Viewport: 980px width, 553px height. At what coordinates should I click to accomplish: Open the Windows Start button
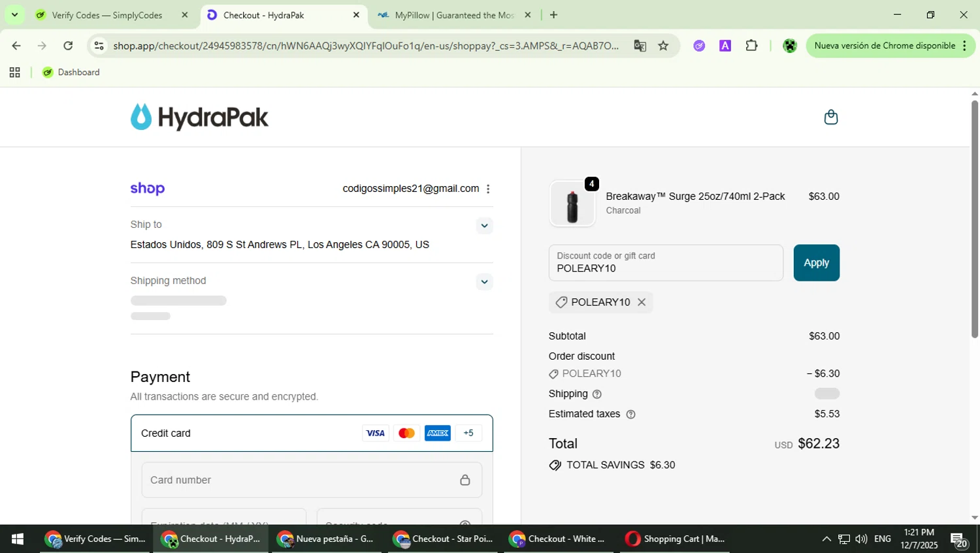[x=18, y=539]
